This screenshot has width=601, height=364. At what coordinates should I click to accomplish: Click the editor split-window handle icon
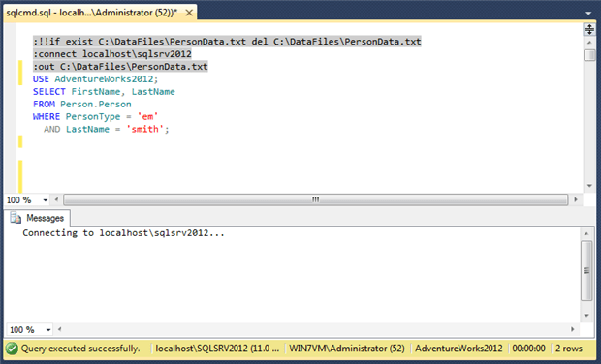tap(589, 29)
